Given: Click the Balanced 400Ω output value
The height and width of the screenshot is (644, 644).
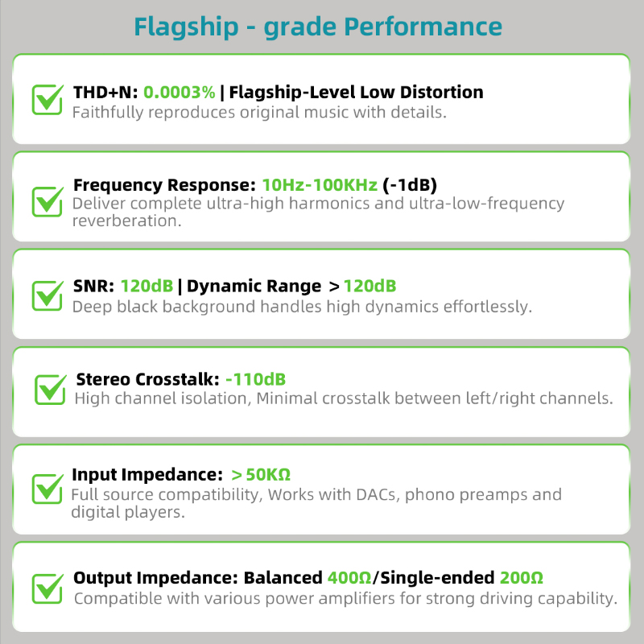Looking at the screenshot, I should 308,578.
